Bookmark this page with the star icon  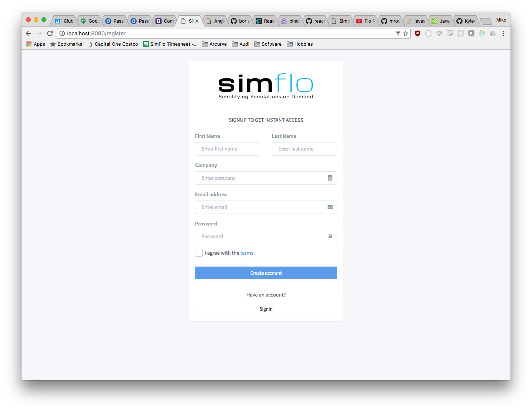[406, 33]
